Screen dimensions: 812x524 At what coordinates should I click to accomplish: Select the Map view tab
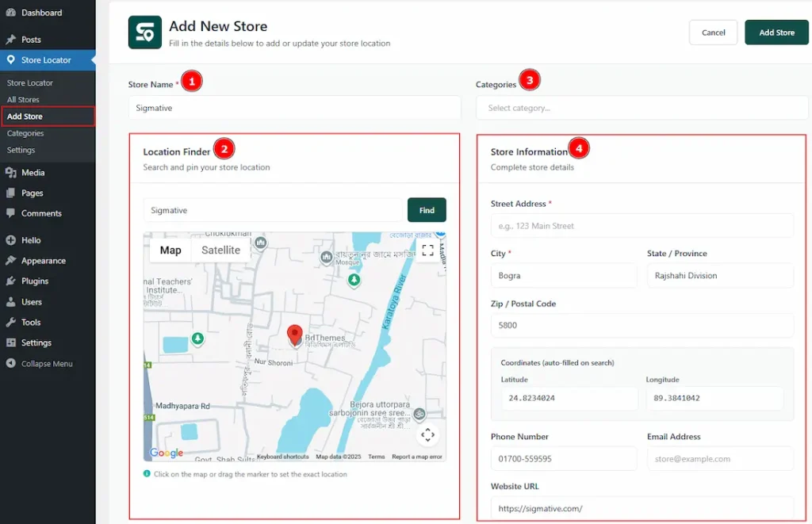(169, 250)
